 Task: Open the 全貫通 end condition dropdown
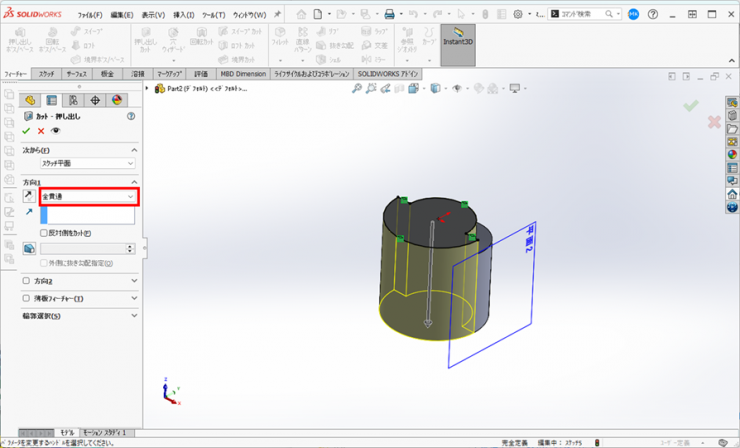coord(88,197)
